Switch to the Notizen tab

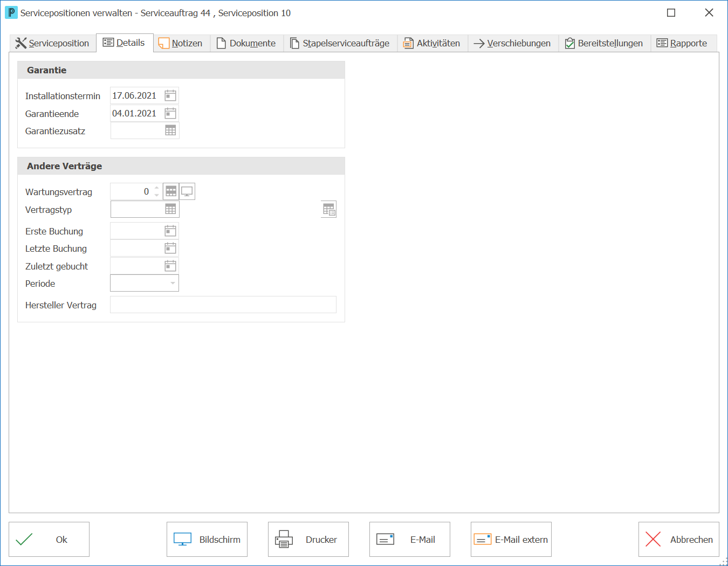tap(181, 43)
